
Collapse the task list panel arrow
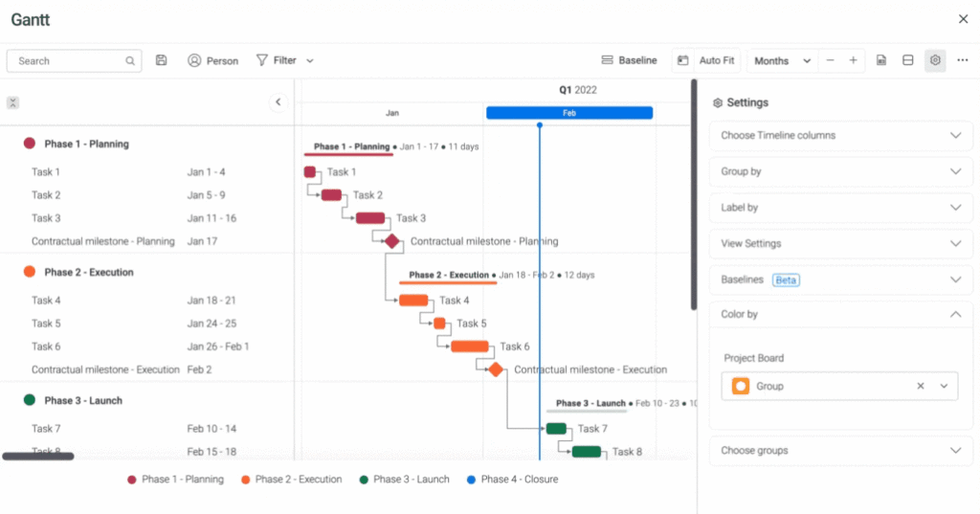pyautogui.click(x=278, y=101)
